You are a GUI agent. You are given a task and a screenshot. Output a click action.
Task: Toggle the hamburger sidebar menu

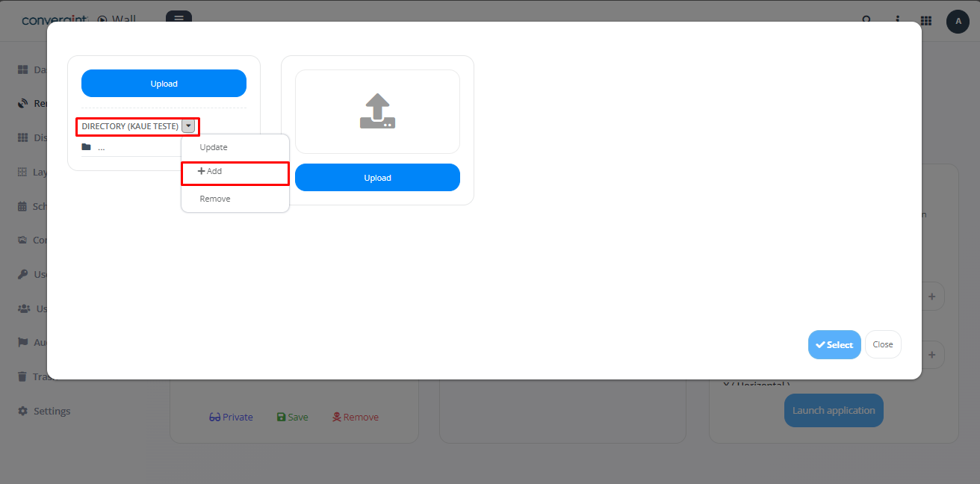point(179,18)
